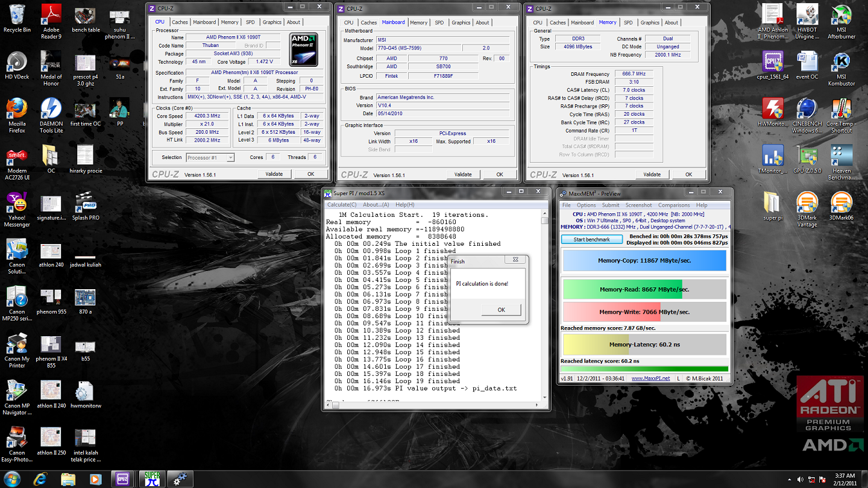The height and width of the screenshot is (488, 868).
Task: Click Validate in CPU-Z Memory window
Action: click(x=652, y=174)
